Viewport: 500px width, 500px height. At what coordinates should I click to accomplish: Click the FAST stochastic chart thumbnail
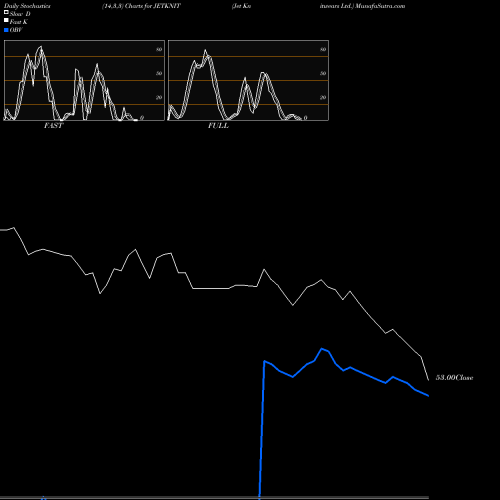tap(84, 80)
